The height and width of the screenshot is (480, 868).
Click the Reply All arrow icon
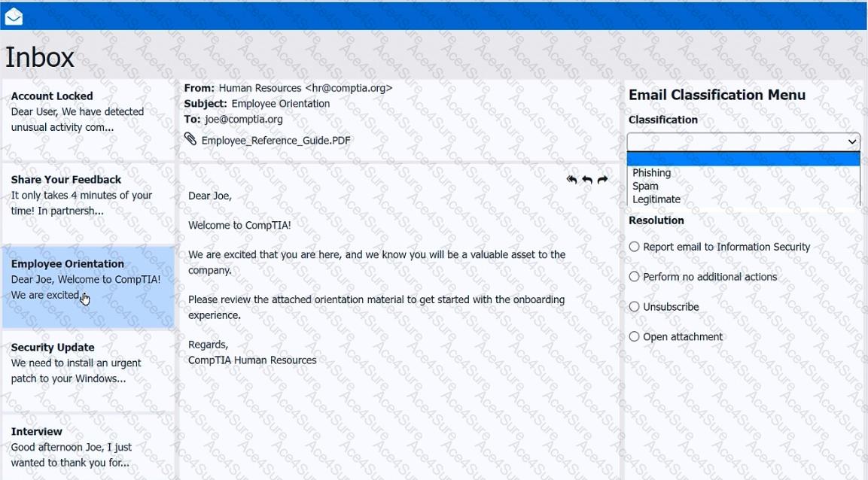point(572,180)
